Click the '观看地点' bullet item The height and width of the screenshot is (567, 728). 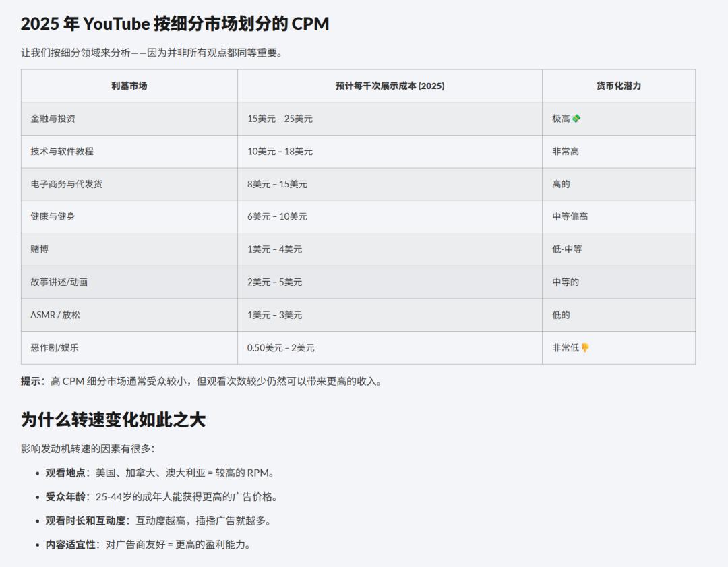pos(160,473)
